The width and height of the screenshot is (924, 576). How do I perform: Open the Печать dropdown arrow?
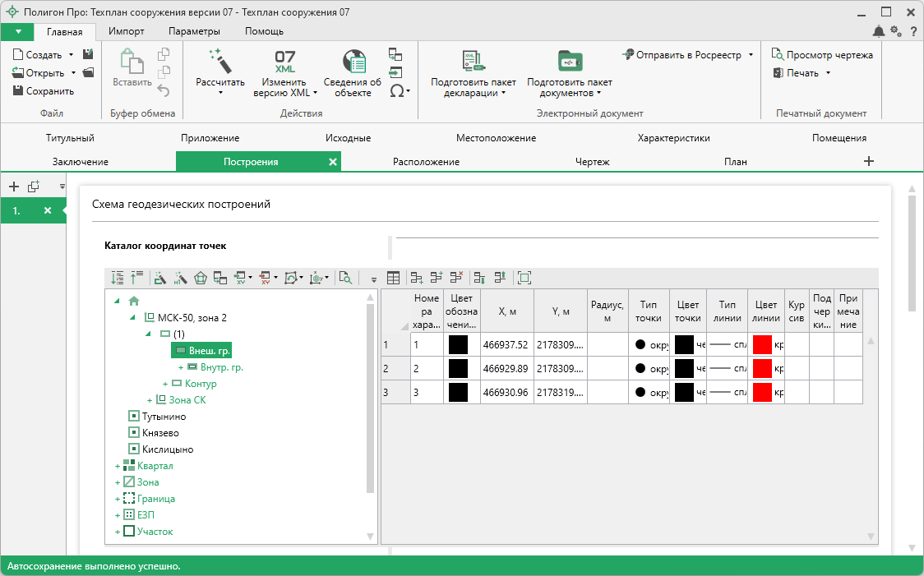(x=828, y=73)
